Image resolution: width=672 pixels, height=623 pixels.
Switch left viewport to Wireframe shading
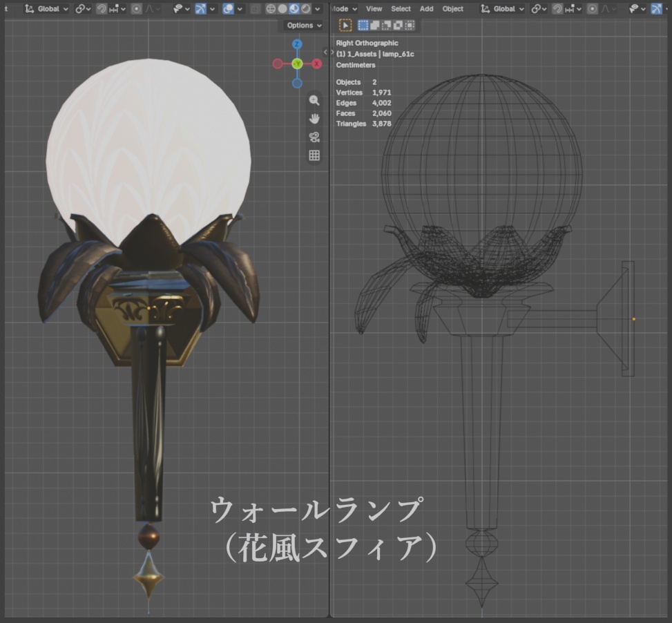click(271, 8)
